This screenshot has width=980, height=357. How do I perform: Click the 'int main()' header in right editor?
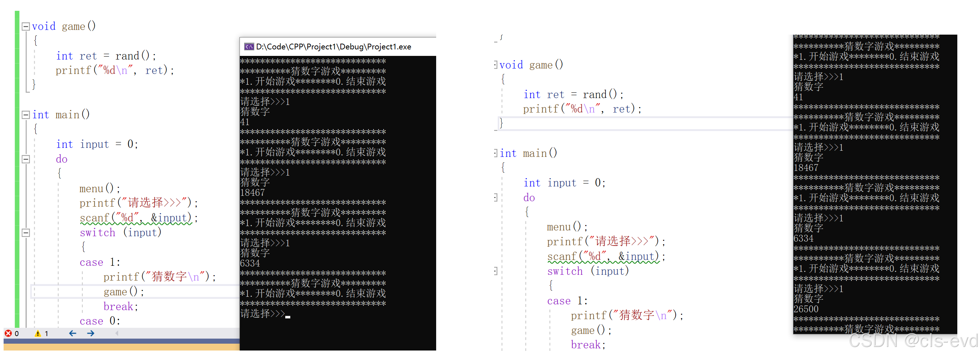click(528, 154)
